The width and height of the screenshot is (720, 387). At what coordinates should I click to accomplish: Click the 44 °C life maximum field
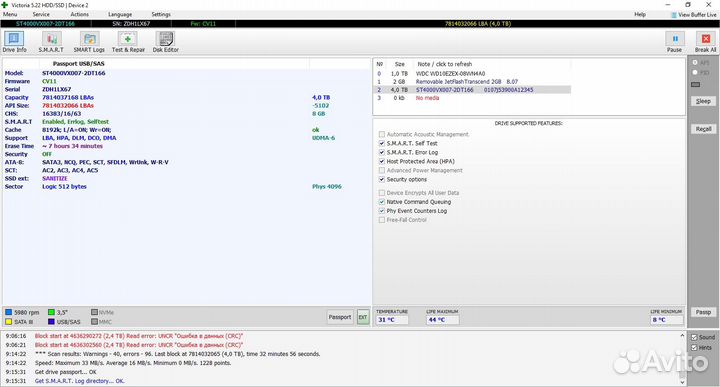[x=442, y=320]
